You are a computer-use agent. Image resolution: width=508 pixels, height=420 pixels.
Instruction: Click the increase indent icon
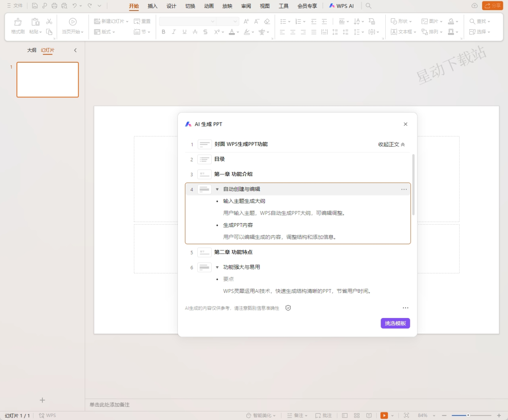point(324,21)
